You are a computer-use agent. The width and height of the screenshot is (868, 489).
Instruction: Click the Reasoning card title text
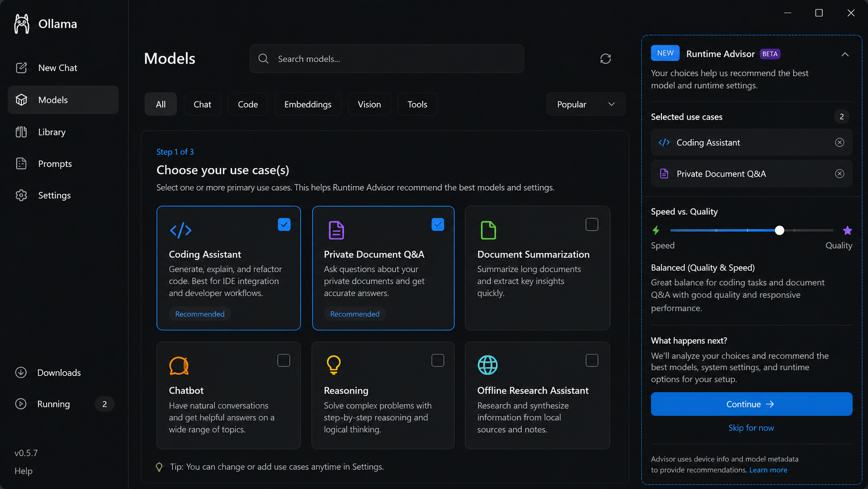coord(346,390)
